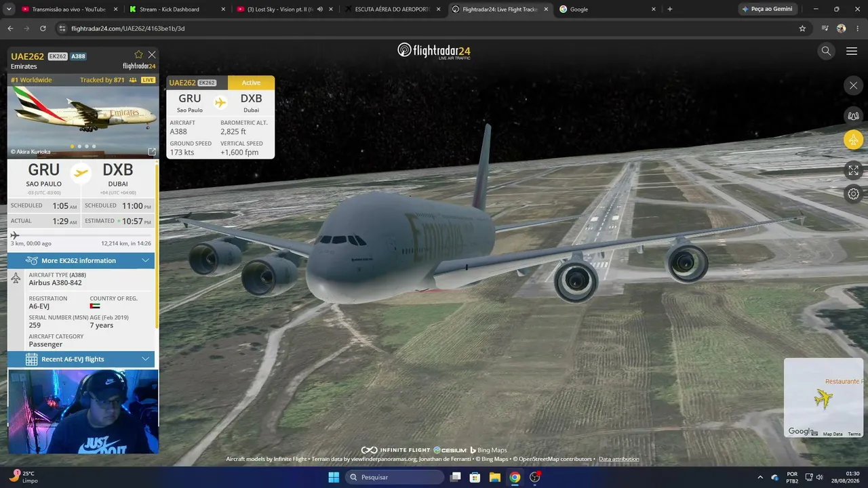The image size is (868, 488).
Task: Switch to ESCUTA AÉREA DO AEROPORTO tab
Action: click(x=392, y=9)
